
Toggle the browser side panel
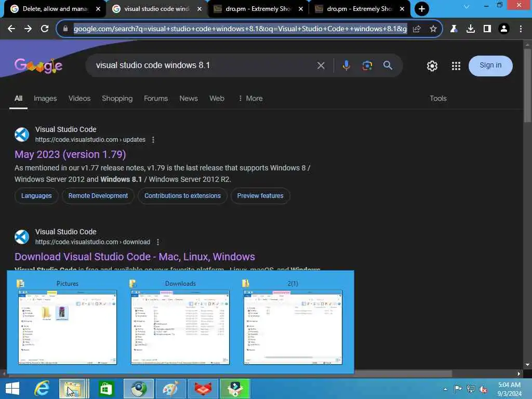(487, 29)
